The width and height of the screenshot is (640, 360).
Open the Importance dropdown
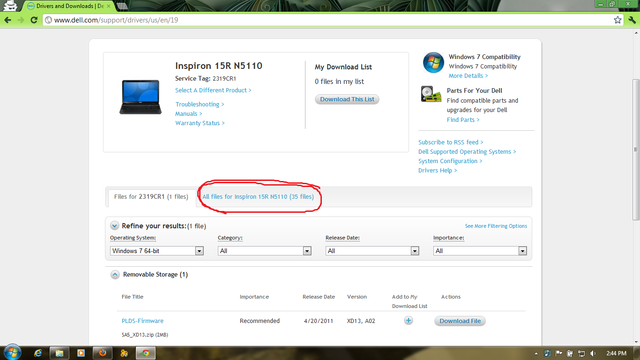[x=480, y=251]
